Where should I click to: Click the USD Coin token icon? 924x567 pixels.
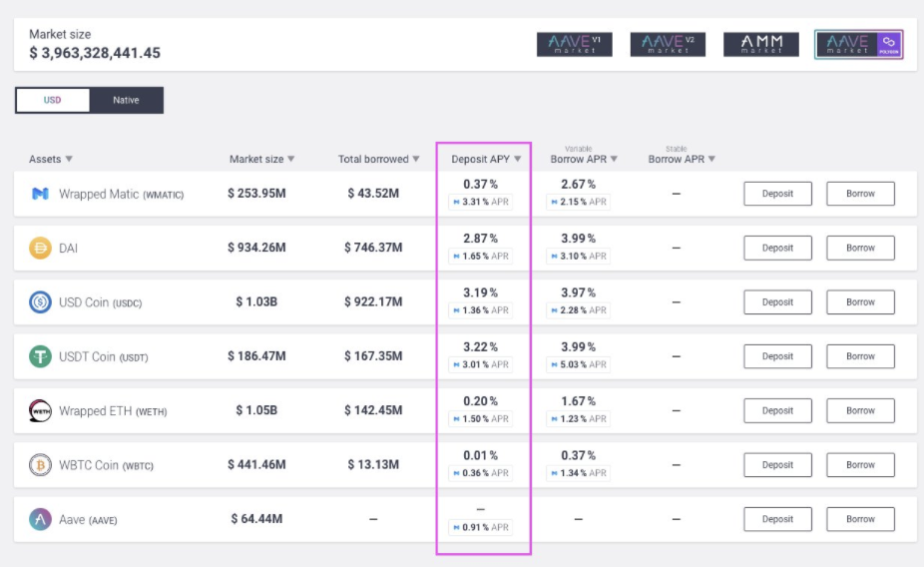click(x=40, y=302)
